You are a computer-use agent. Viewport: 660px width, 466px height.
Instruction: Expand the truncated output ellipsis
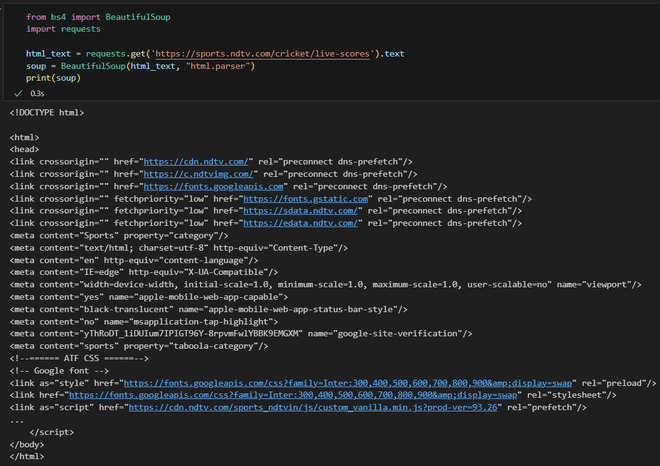pyautogui.click(x=17, y=419)
